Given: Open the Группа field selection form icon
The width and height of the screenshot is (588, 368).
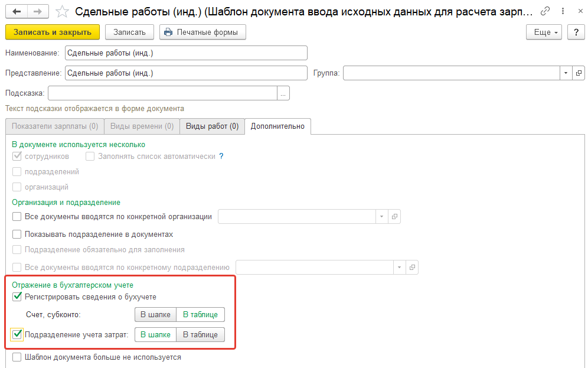Looking at the screenshot, I should pyautogui.click(x=579, y=73).
